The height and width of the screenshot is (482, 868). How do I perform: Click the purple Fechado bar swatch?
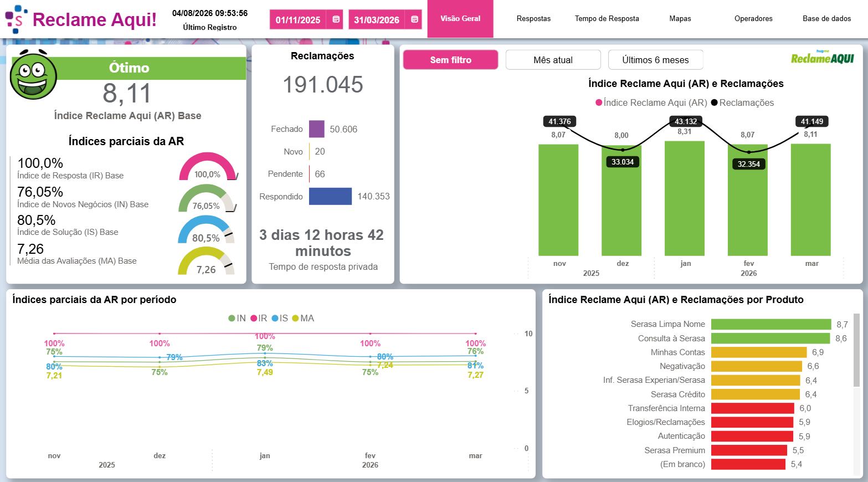[x=317, y=129]
